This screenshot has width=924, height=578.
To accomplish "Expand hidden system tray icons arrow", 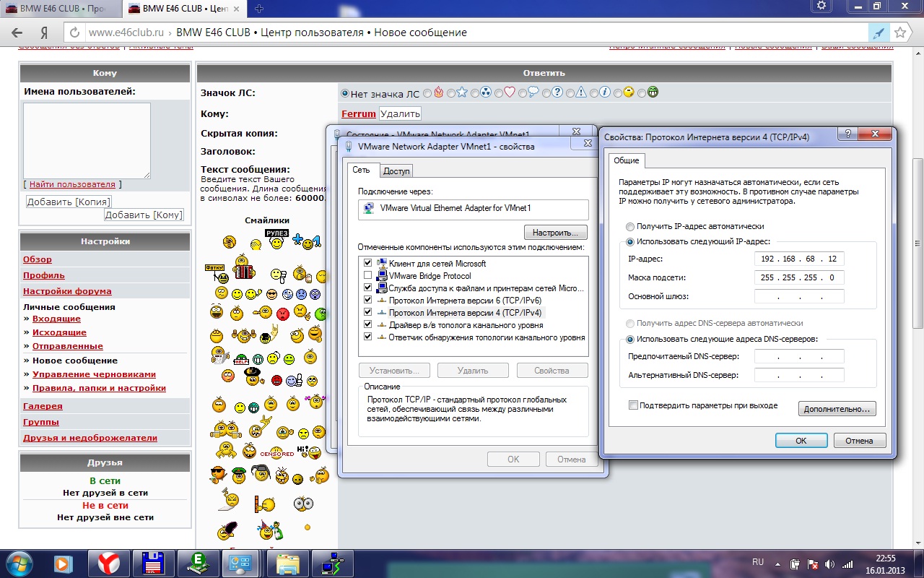I will 777,564.
